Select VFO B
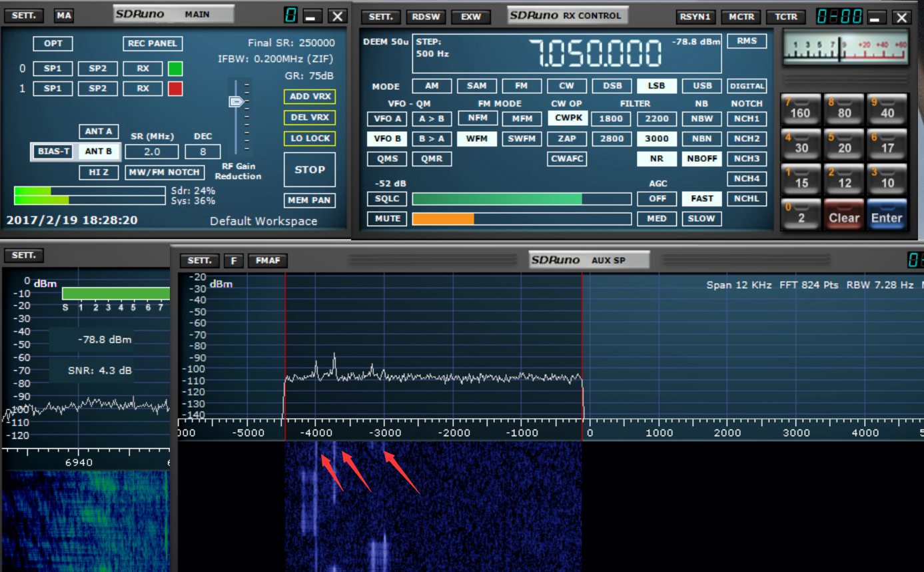The height and width of the screenshot is (572, 924). pyautogui.click(x=387, y=139)
